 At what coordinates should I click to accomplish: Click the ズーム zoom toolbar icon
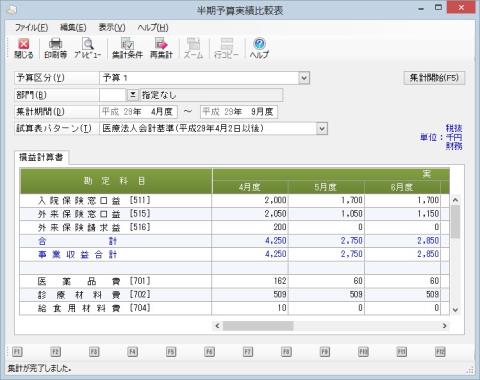click(194, 49)
